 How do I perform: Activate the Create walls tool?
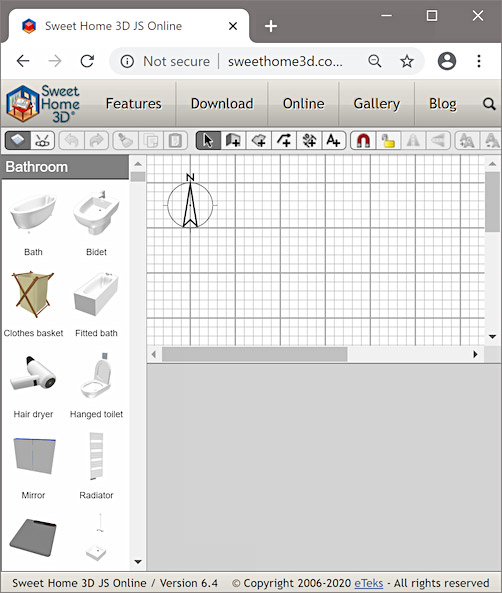[x=233, y=141]
